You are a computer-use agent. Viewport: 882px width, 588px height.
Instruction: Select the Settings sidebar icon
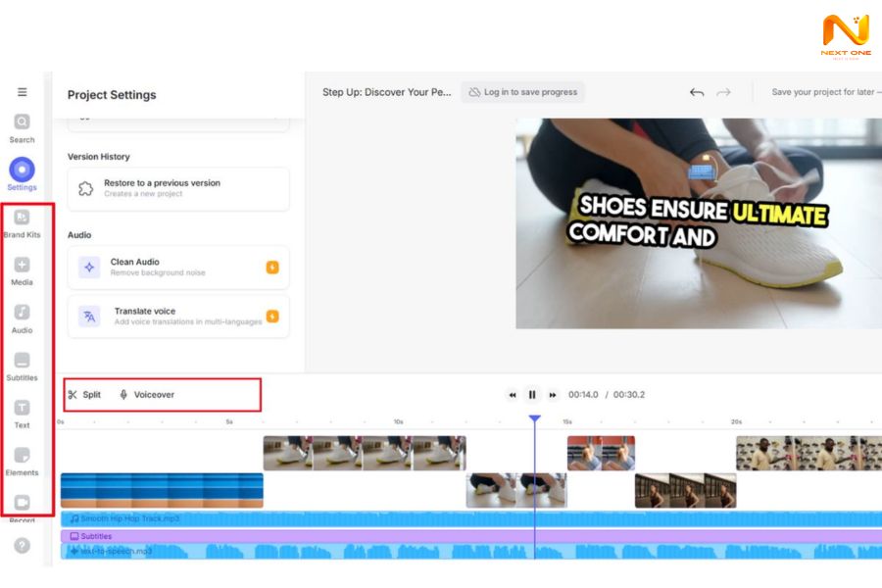click(22, 170)
